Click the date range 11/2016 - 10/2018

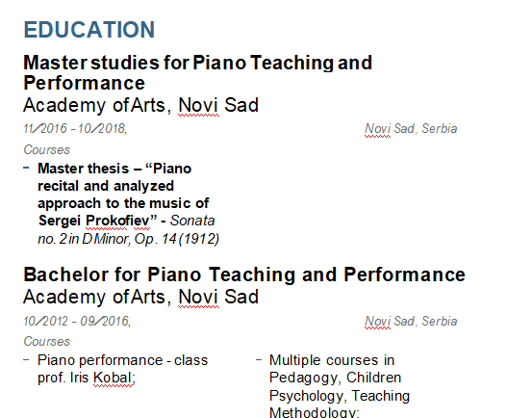[75, 129]
